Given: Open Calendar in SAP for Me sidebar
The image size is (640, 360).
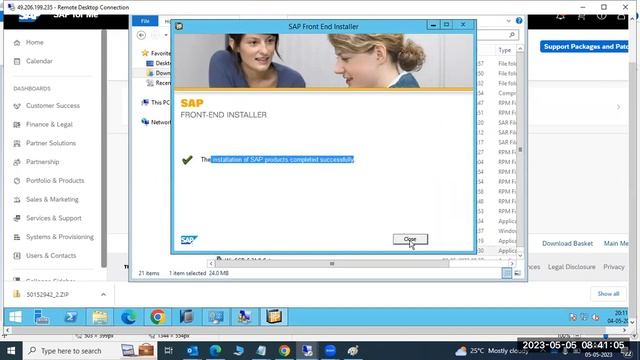Looking at the screenshot, I should point(39,61).
